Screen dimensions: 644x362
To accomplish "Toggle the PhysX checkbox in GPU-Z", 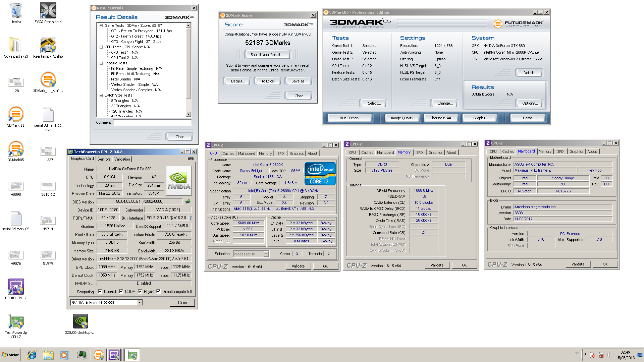I will 140,292.
